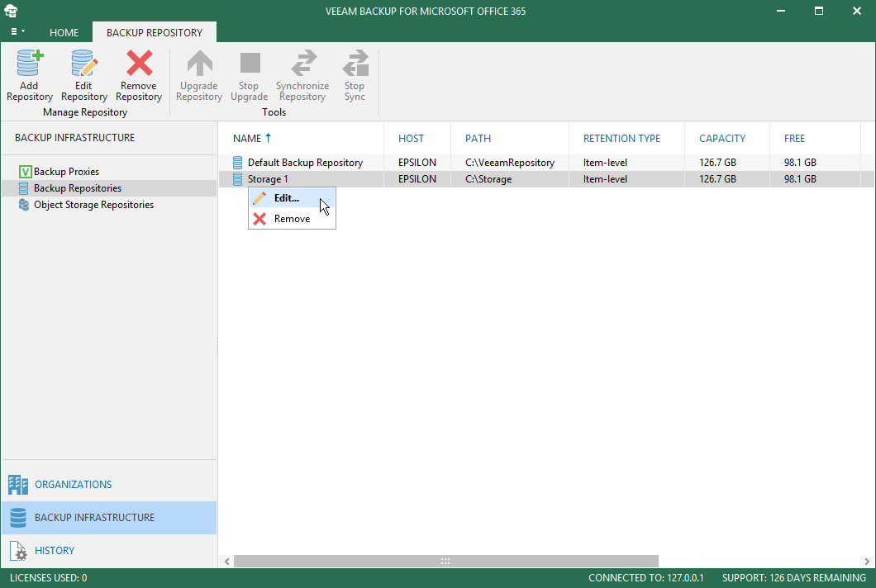Image resolution: width=876 pixels, height=588 pixels.
Task: Select Backup Proxies in the tree
Action: coord(66,172)
